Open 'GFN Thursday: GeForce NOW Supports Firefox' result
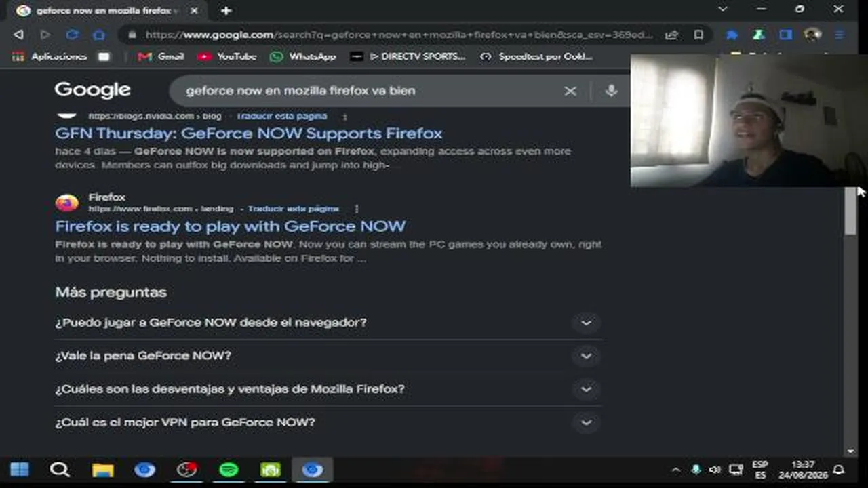 [249, 134]
